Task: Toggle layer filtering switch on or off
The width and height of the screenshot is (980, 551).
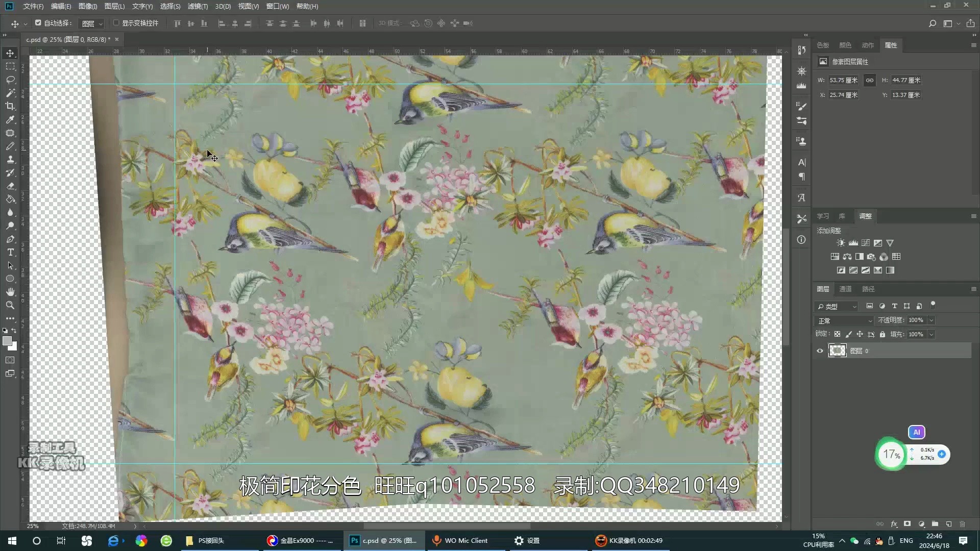Action: click(x=933, y=305)
